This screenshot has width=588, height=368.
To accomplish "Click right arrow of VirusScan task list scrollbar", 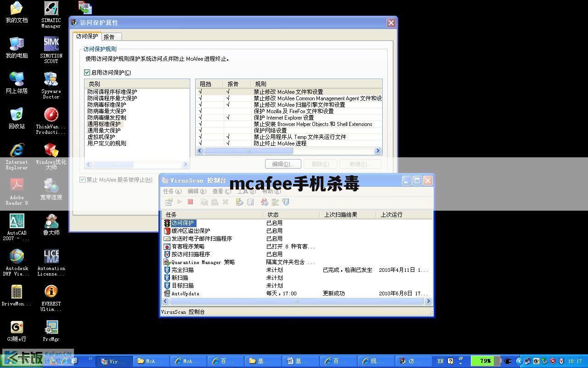I will [428, 301].
